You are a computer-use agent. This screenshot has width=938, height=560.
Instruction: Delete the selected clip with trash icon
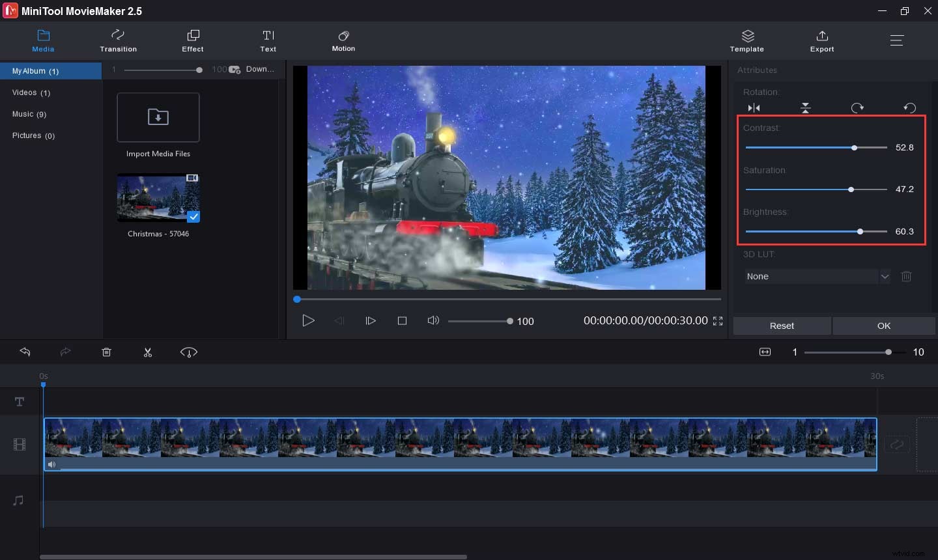click(107, 352)
